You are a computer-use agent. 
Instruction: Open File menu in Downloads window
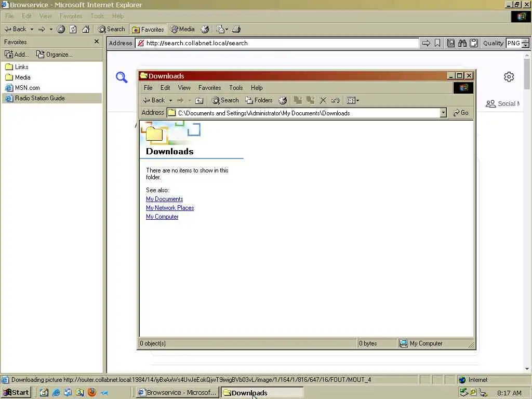pos(148,88)
